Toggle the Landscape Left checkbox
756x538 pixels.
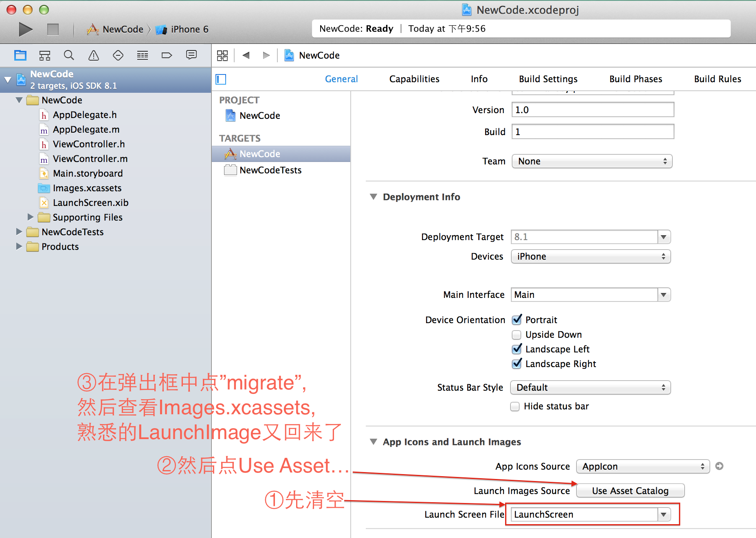517,349
